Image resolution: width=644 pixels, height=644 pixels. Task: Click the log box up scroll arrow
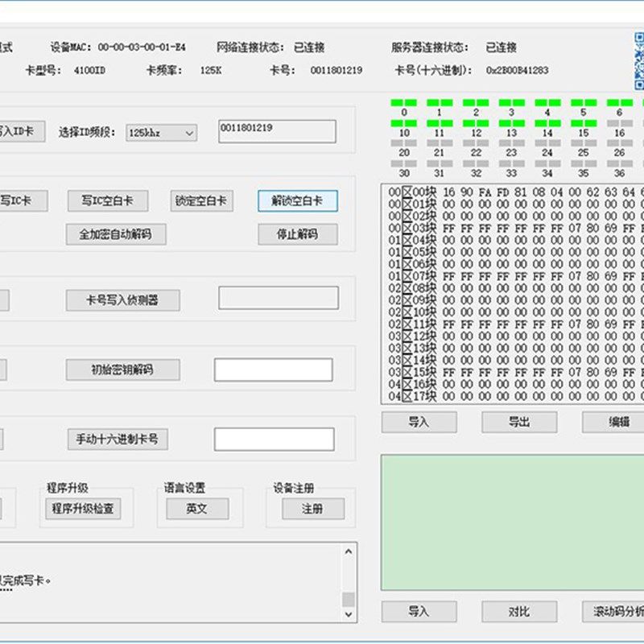coord(349,551)
